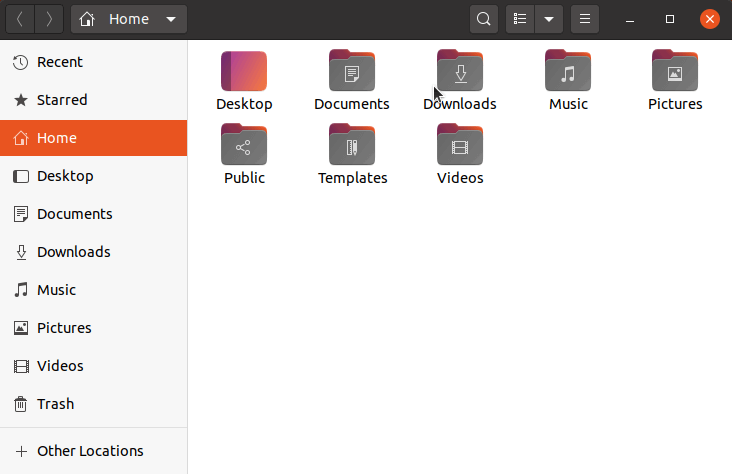Switch to list view with toolbar icon
The image size is (732, 474).
click(x=520, y=19)
